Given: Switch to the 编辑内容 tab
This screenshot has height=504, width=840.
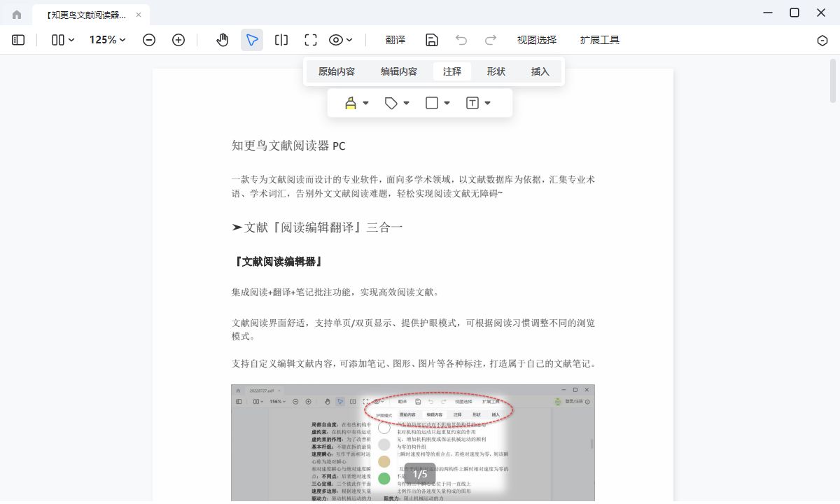Looking at the screenshot, I should pos(399,71).
